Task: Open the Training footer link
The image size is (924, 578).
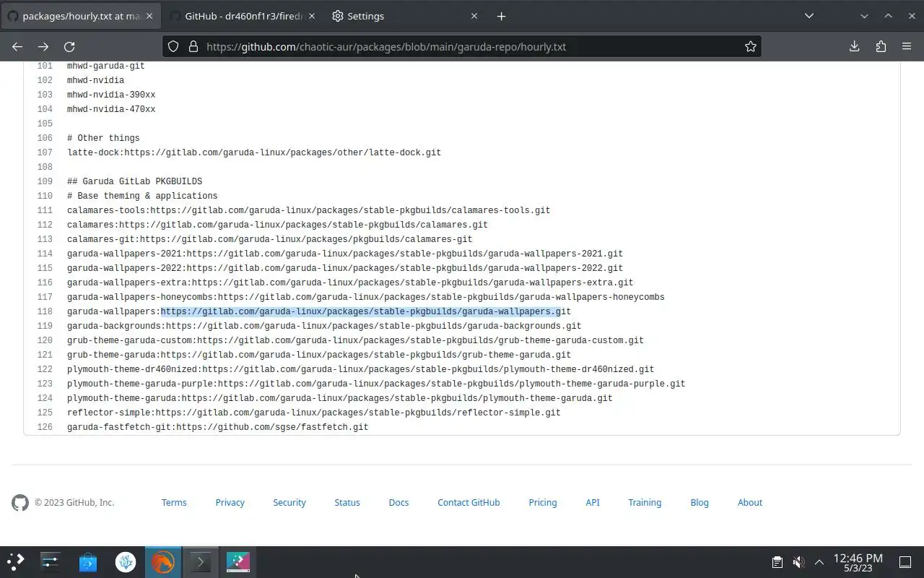Action: pos(645,502)
